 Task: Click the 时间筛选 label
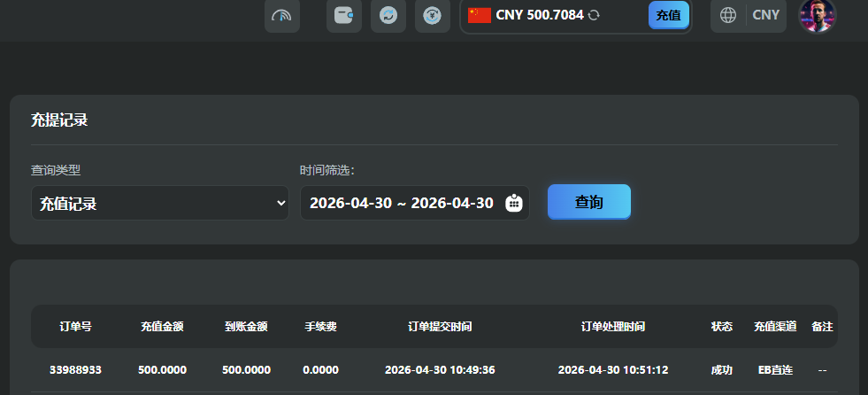tap(326, 170)
